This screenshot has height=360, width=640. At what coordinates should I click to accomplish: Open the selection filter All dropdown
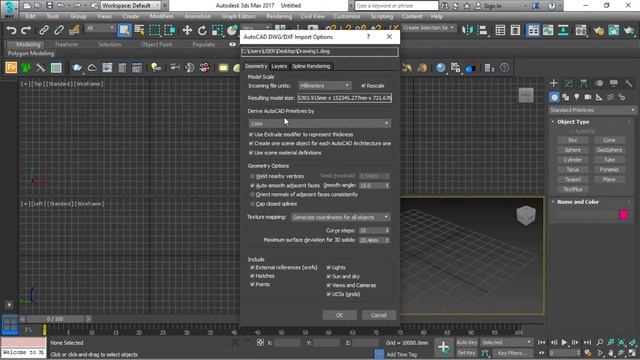click(x=100, y=28)
